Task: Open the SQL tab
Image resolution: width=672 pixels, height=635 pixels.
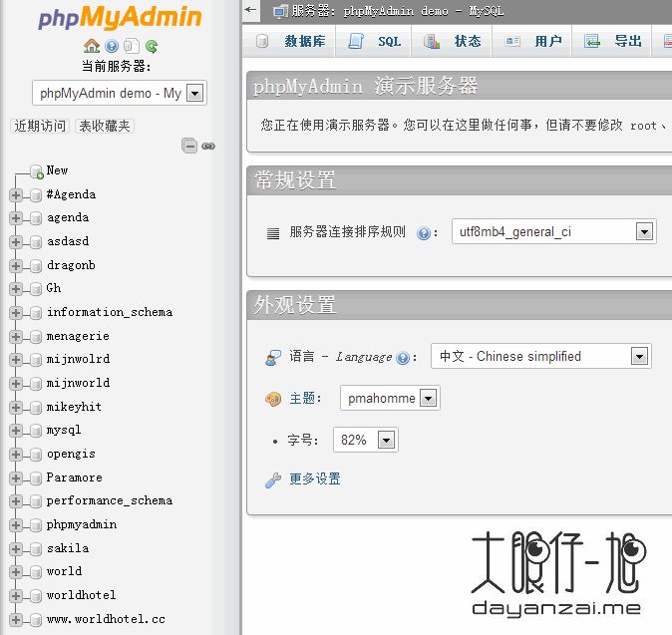Action: (374, 41)
